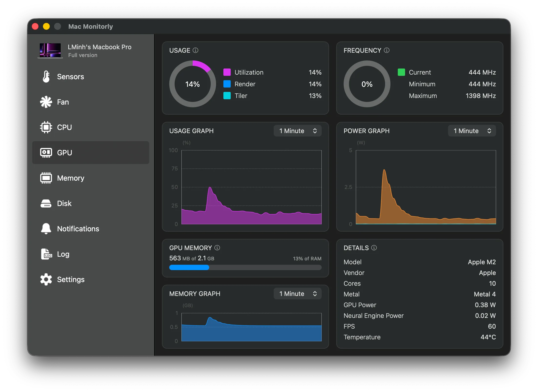
Task: Click the cyan Tiler color swatch
Action: (x=227, y=96)
